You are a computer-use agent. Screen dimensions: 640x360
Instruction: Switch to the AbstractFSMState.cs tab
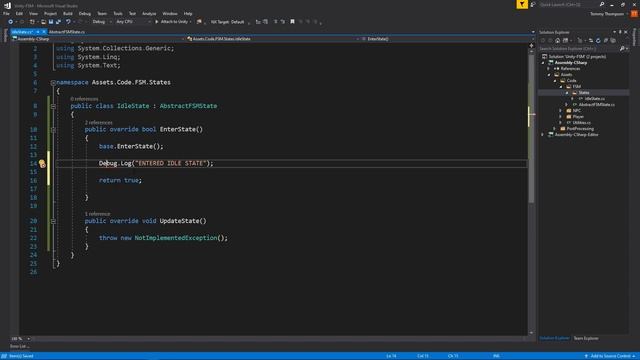67,32
